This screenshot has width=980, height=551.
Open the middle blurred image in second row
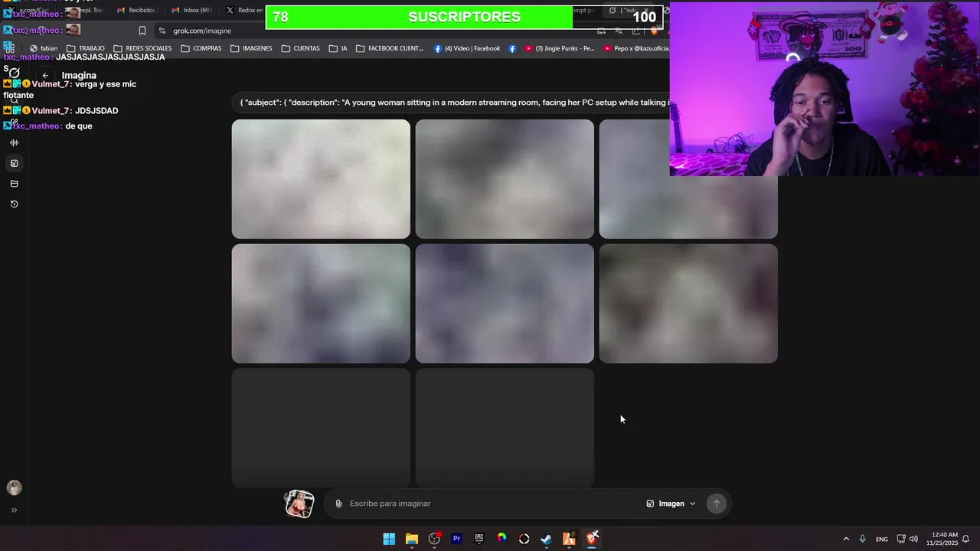pyautogui.click(x=505, y=304)
